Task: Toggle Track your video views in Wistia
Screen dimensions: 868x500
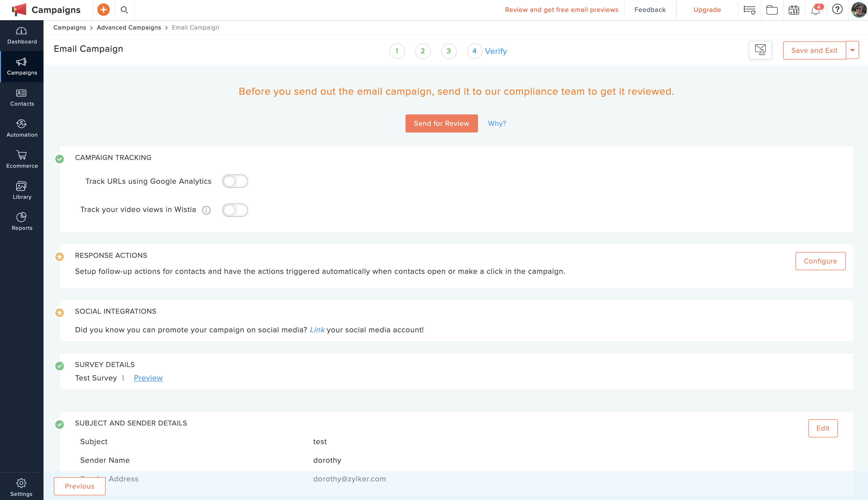Action: click(235, 210)
